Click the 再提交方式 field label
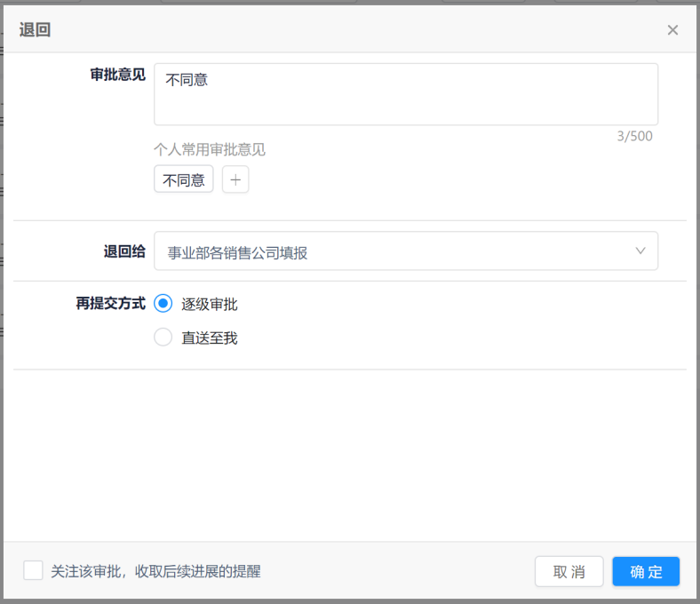700x604 pixels. pyautogui.click(x=110, y=304)
